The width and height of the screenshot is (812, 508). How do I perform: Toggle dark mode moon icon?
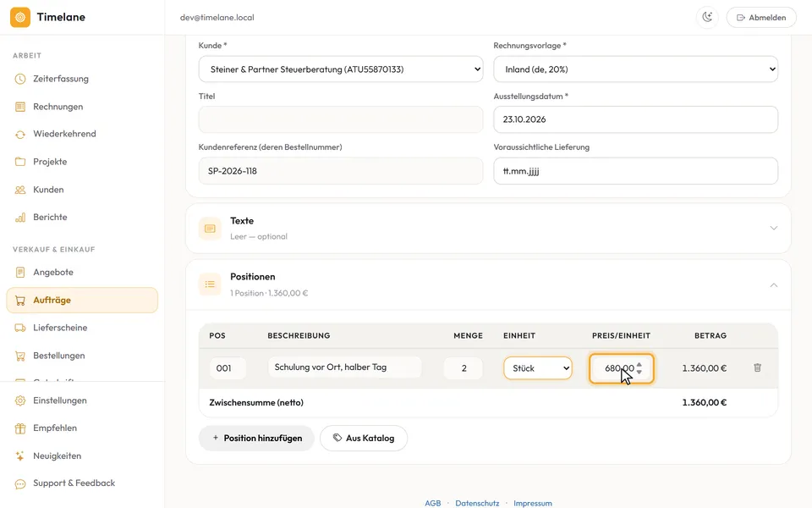pyautogui.click(x=707, y=17)
